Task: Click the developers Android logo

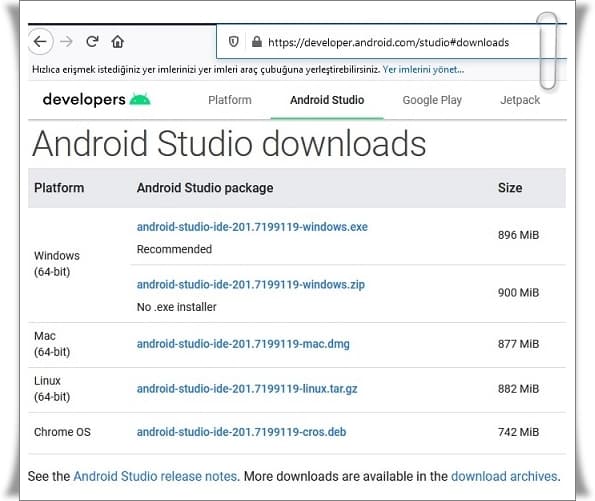Action: (96, 99)
